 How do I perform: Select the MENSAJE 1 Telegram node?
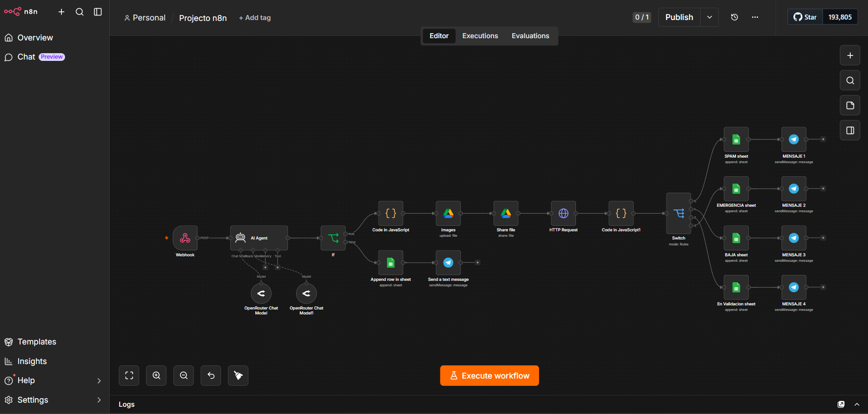point(794,139)
